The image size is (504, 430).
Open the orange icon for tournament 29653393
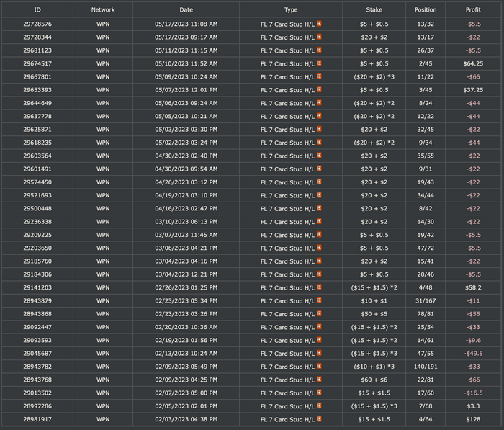click(x=319, y=89)
